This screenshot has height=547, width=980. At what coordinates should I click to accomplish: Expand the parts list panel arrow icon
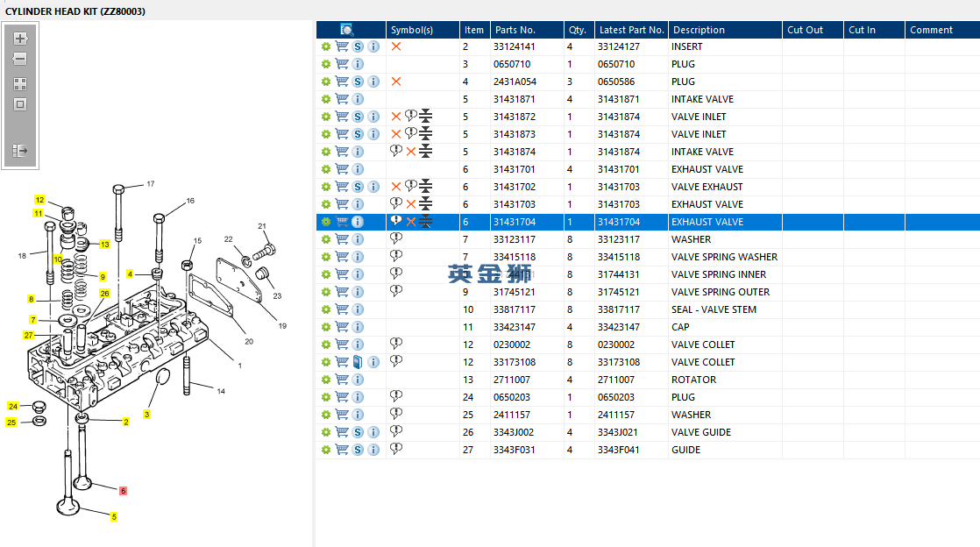click(x=20, y=151)
